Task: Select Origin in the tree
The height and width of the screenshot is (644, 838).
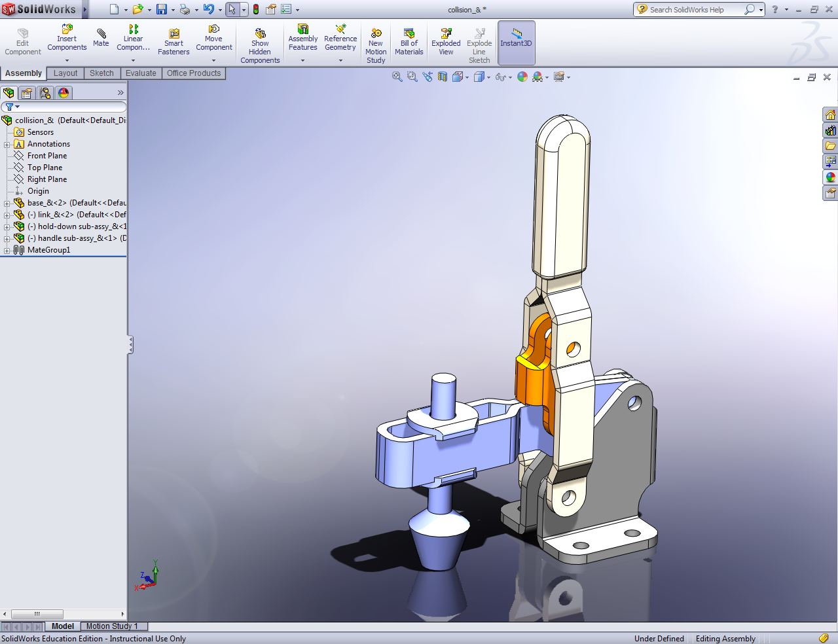Action: point(38,191)
